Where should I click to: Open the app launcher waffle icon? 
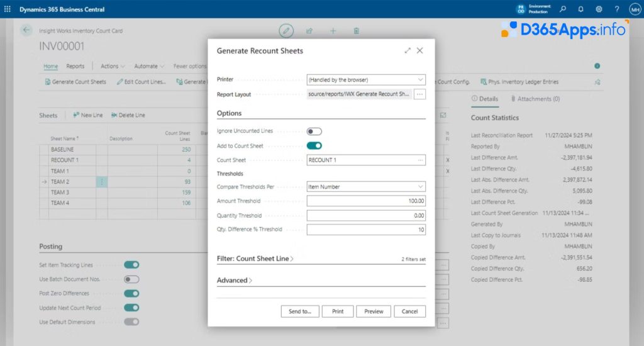(8, 9)
